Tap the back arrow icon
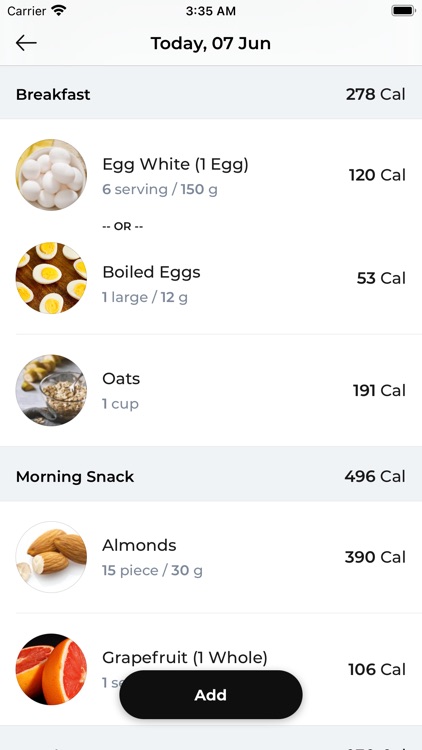The image size is (422, 750). (26, 43)
